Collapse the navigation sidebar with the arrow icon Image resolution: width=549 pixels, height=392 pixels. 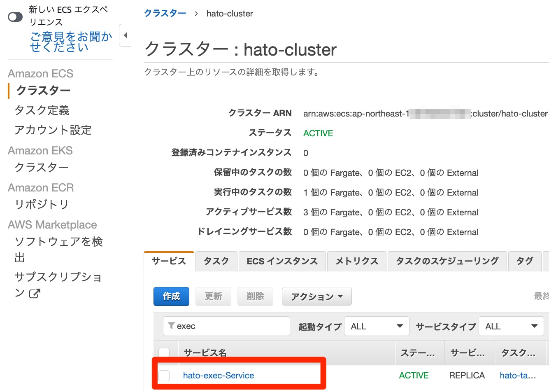pyautogui.click(x=126, y=35)
